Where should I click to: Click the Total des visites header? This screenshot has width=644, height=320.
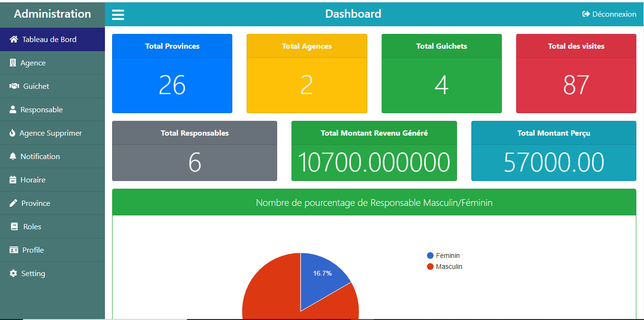576,46
